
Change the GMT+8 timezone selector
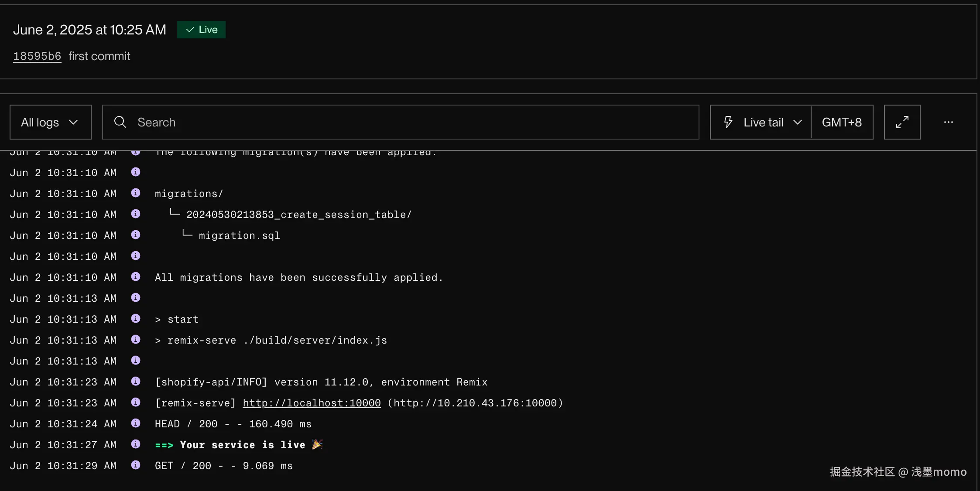[842, 122]
